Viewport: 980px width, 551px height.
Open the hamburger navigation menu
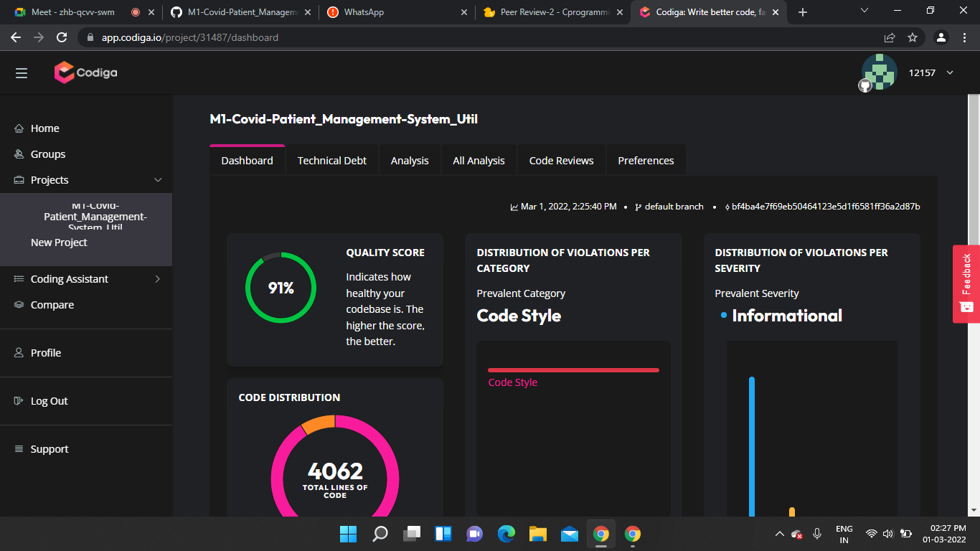coord(21,72)
